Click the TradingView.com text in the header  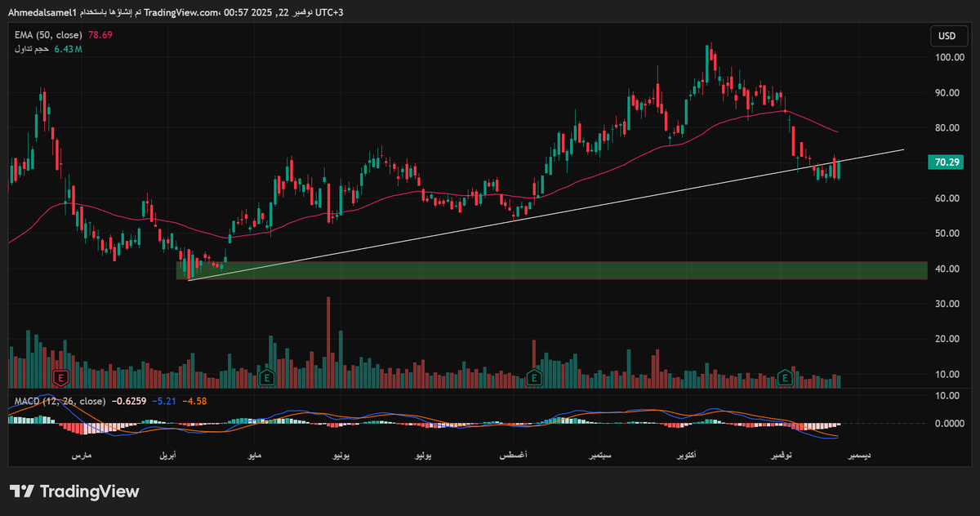click(180, 12)
